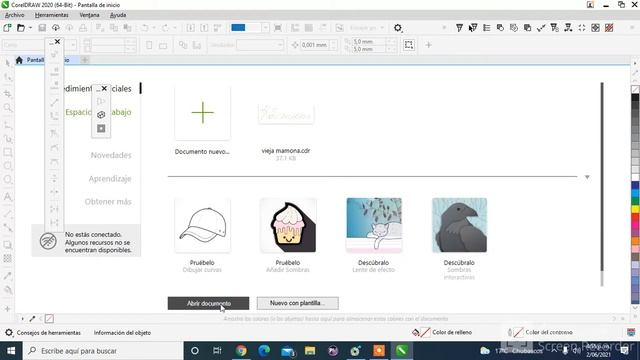This screenshot has width=640, height=360.
Task: Select the Pick arrow tool in toolbox
Action: [7, 63]
